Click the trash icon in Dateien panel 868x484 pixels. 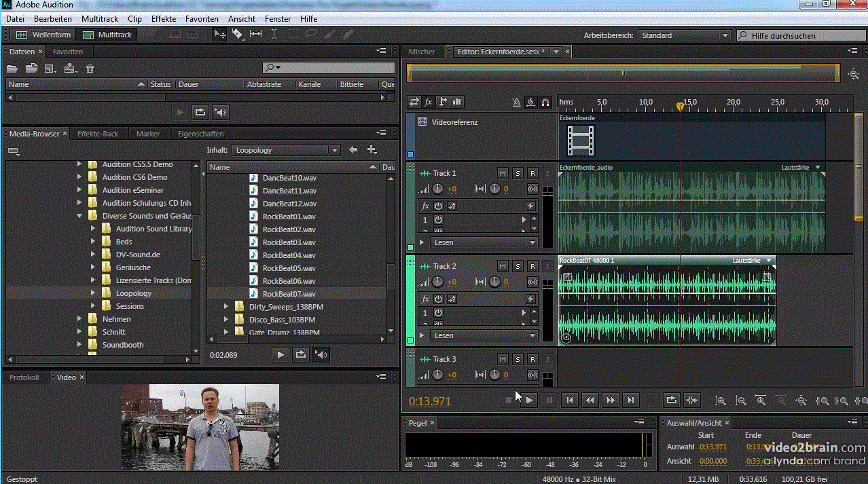[x=90, y=69]
